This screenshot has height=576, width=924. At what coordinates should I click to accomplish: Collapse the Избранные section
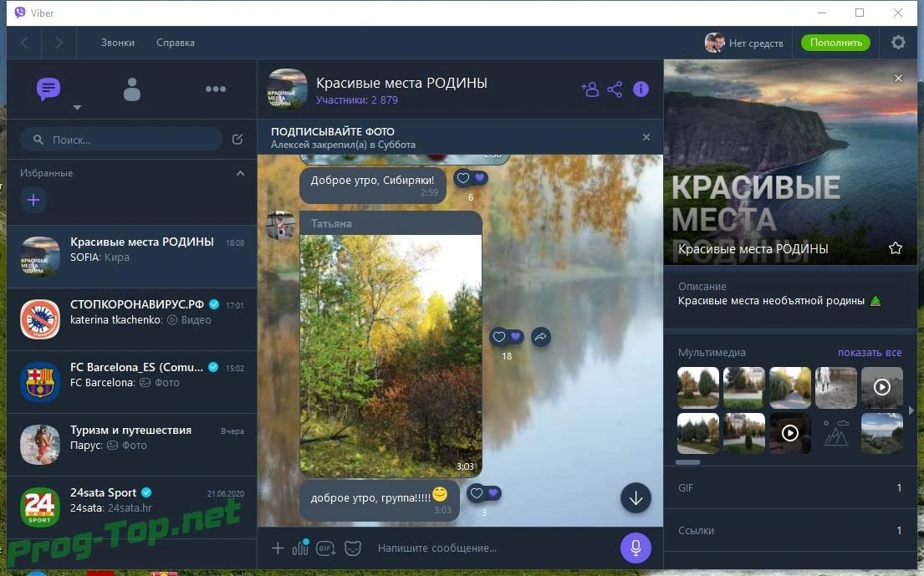[241, 173]
